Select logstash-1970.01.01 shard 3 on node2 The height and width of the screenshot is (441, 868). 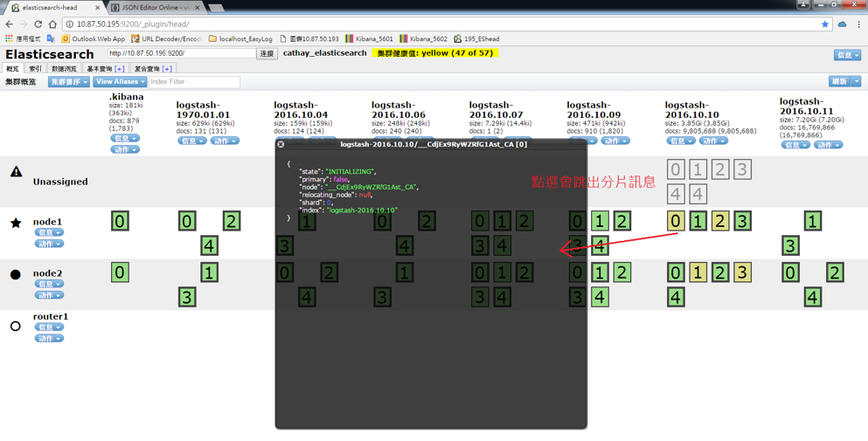click(x=186, y=297)
